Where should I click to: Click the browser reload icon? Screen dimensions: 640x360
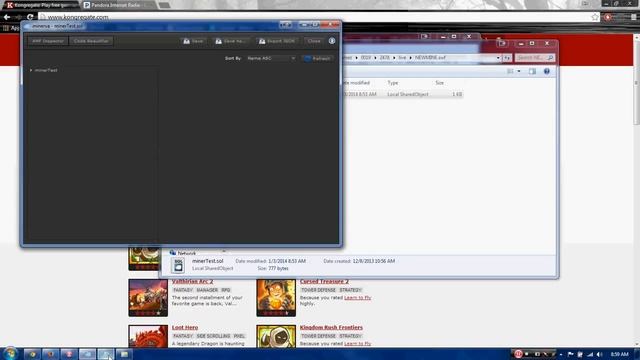click(30, 17)
